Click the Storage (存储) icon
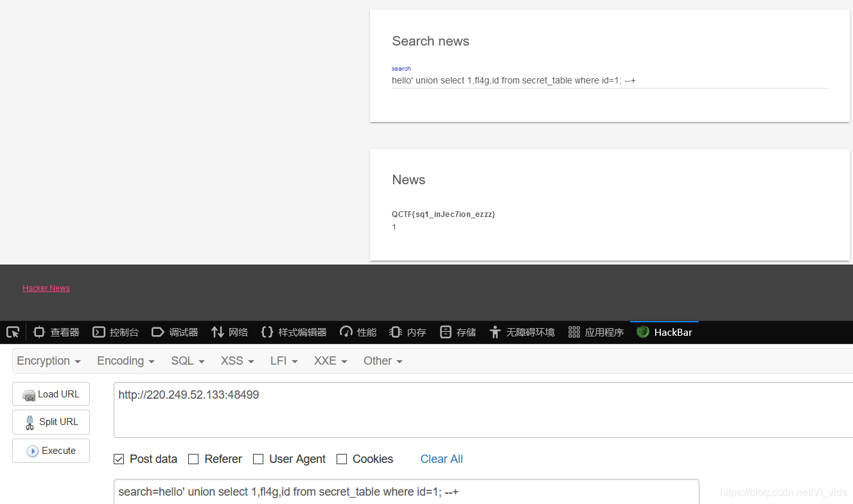 446,332
